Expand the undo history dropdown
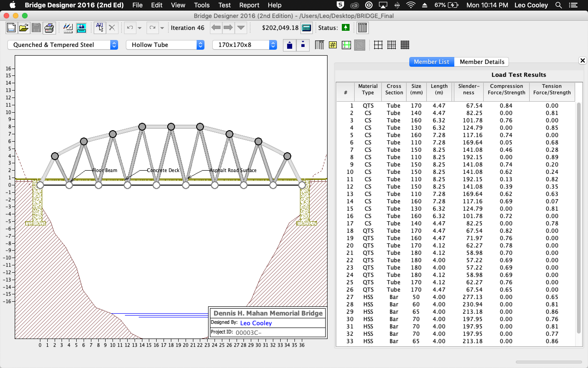 coord(140,28)
